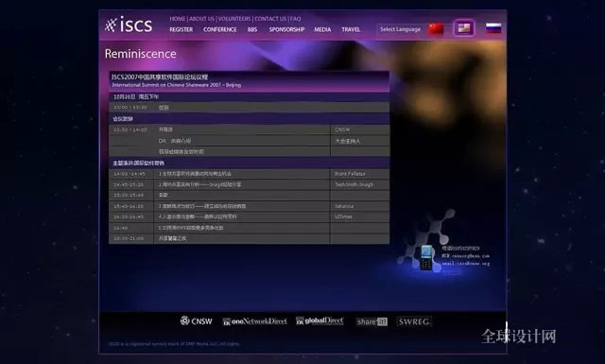Open the CNSW sponsor logo
605x364 pixels.
(x=196, y=321)
